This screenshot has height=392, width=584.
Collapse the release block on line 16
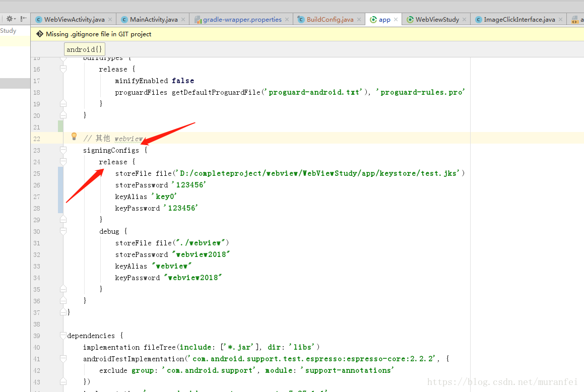tap(63, 69)
